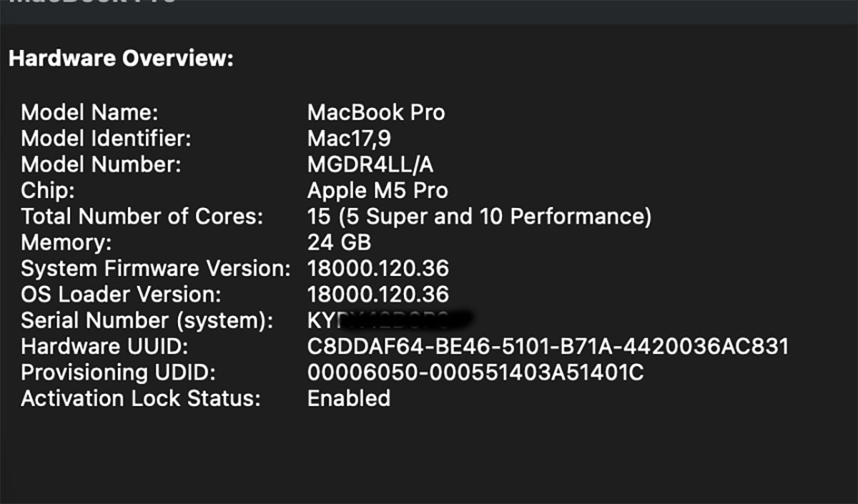Click the Hardware UUID label
Image resolution: width=858 pixels, height=504 pixels.
104,346
